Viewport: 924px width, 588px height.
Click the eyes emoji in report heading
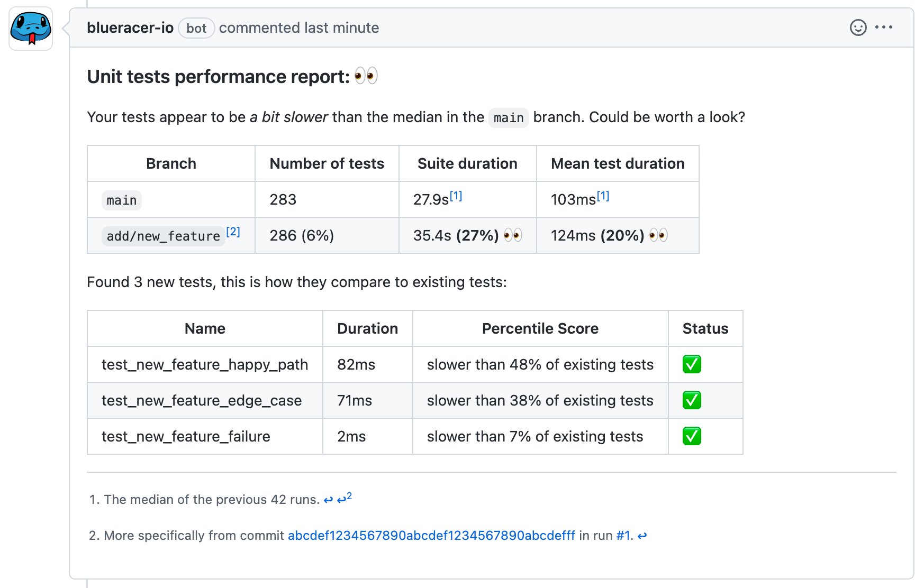click(x=366, y=77)
